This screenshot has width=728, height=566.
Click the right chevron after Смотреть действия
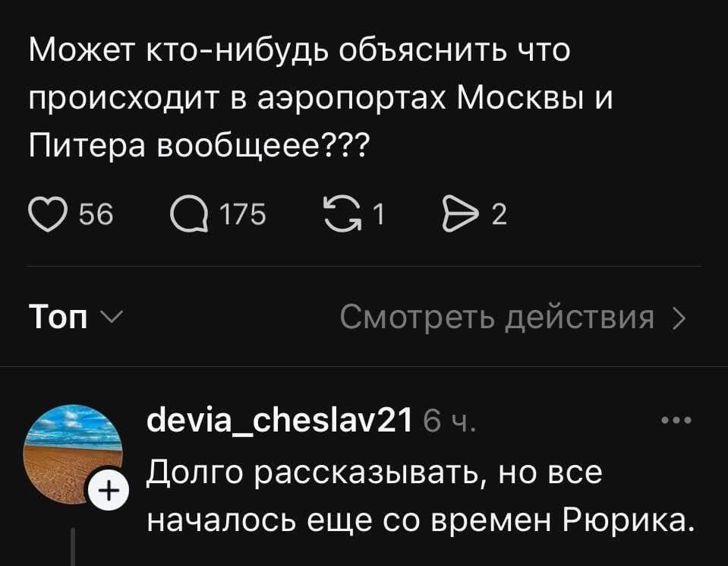pyautogui.click(x=679, y=317)
